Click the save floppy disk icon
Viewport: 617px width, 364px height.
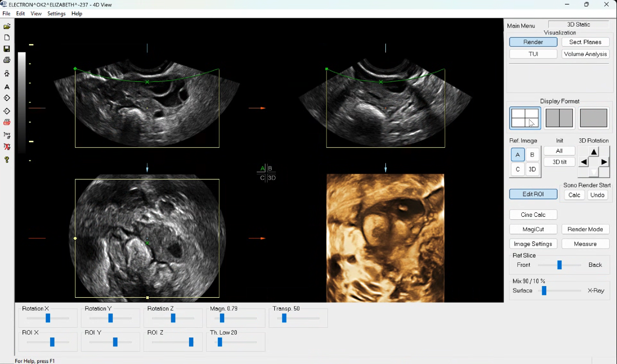click(x=7, y=49)
